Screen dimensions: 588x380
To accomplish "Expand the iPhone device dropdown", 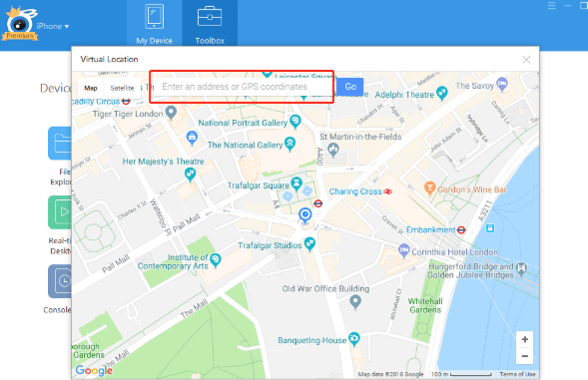I will (x=53, y=26).
